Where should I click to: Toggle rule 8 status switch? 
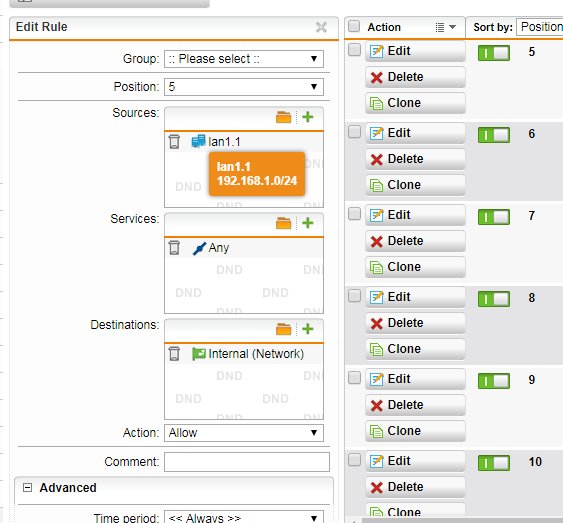pos(494,299)
